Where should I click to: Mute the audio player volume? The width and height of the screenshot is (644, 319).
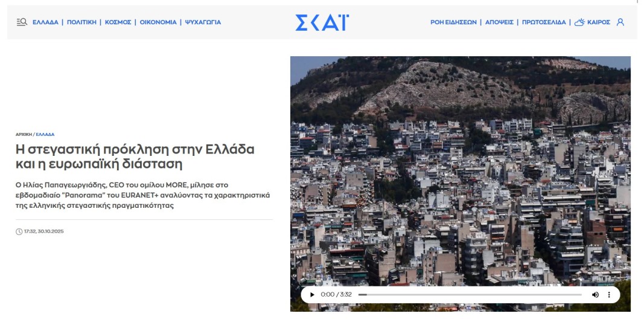(x=595, y=294)
